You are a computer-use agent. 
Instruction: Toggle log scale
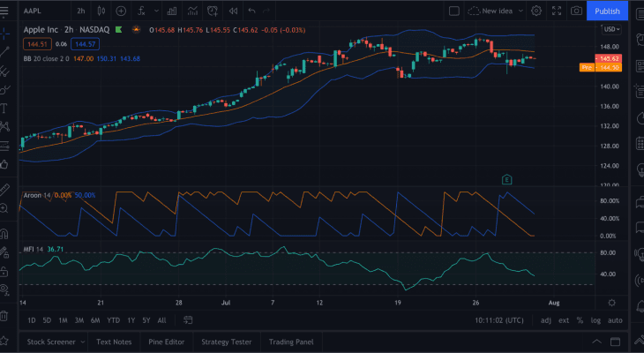pos(595,320)
